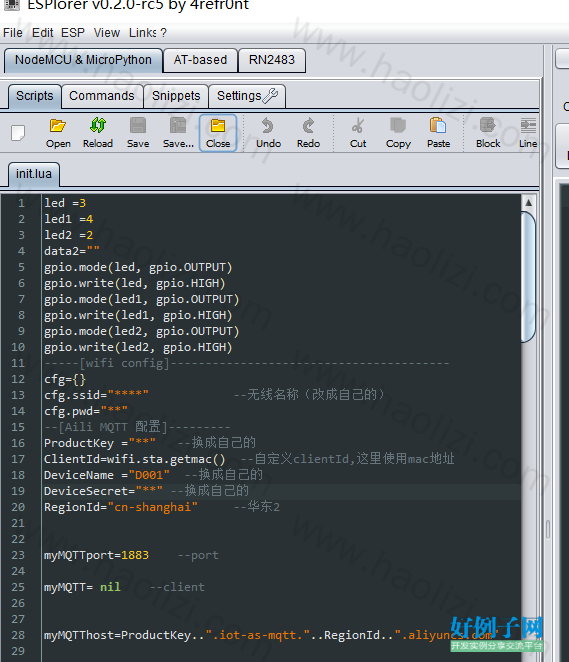Select the Scripts tab

point(35,96)
